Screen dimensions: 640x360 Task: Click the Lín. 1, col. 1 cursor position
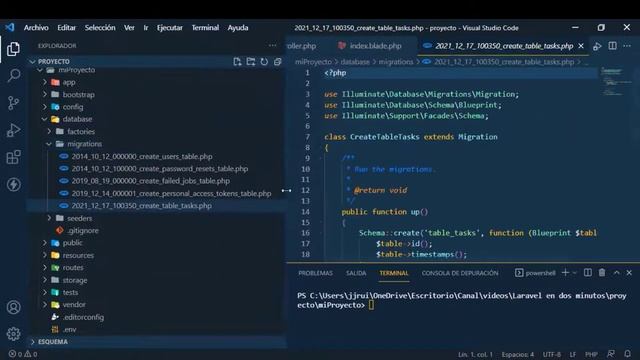click(x=475, y=354)
